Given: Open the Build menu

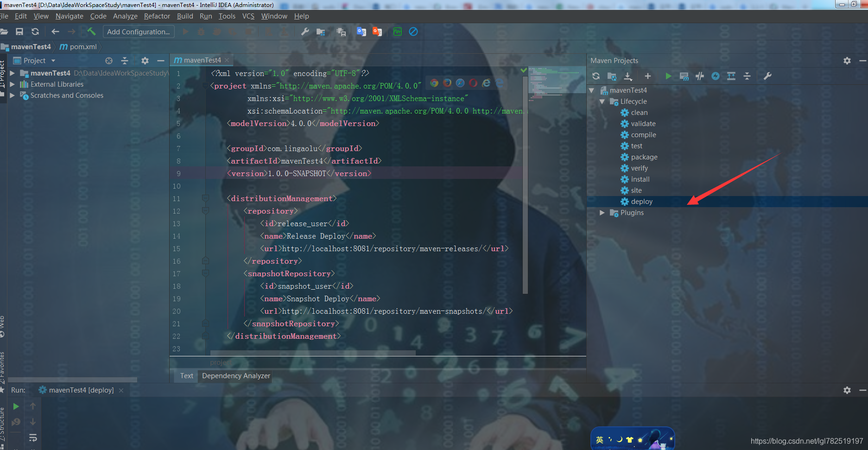Looking at the screenshot, I should (x=185, y=16).
